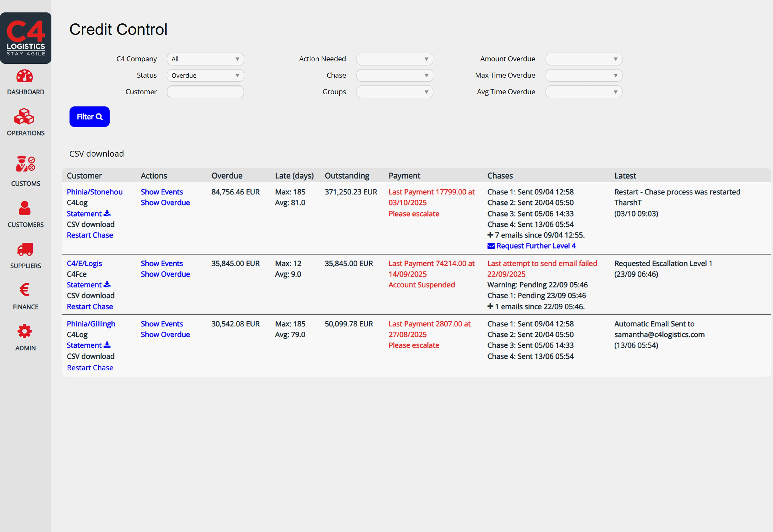
Task: Open the Customs officer icon
Action: tap(25, 164)
